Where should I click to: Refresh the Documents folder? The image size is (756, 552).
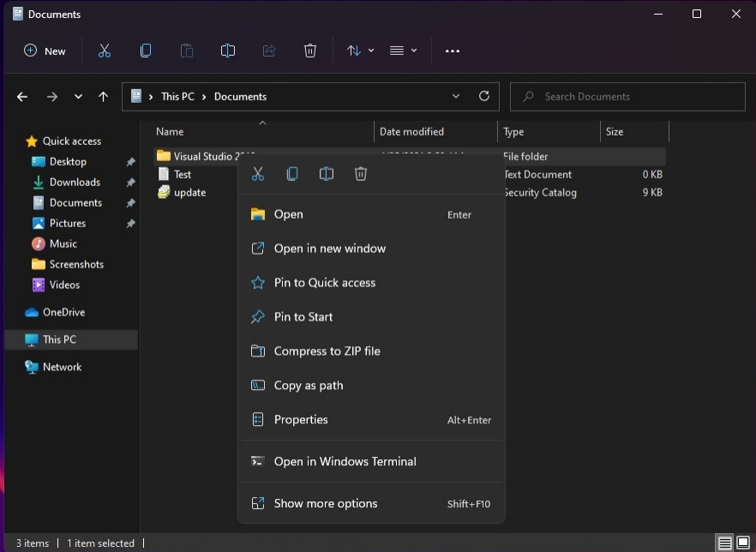(x=484, y=96)
